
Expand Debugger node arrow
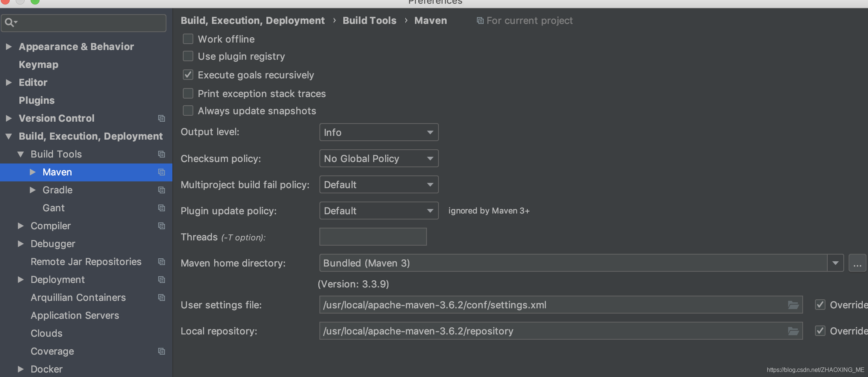21,244
